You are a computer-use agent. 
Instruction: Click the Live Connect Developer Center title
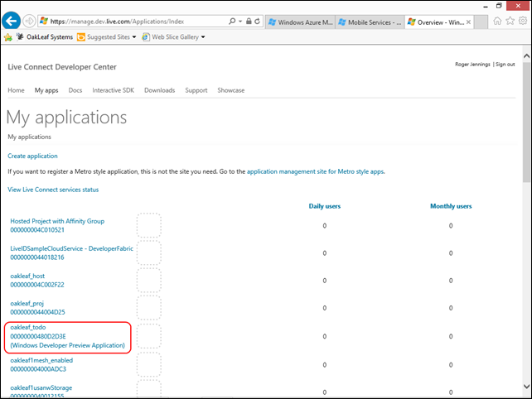(x=62, y=67)
